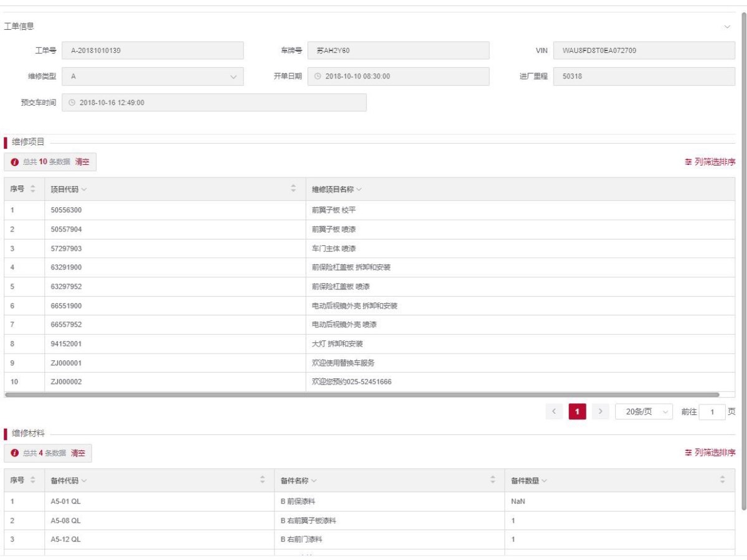
Task: Go to previous page with left arrow
Action: pyautogui.click(x=554, y=412)
